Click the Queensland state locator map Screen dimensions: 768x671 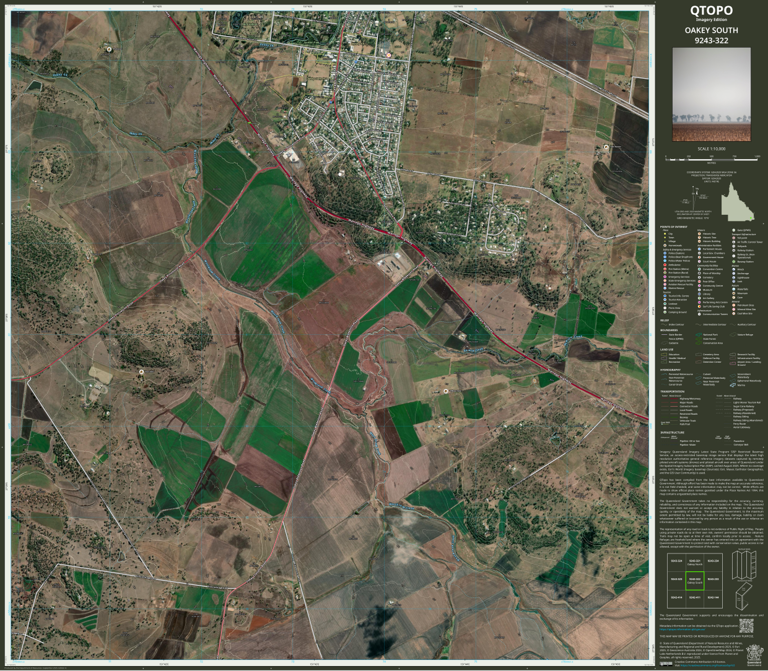pyautogui.click(x=737, y=202)
